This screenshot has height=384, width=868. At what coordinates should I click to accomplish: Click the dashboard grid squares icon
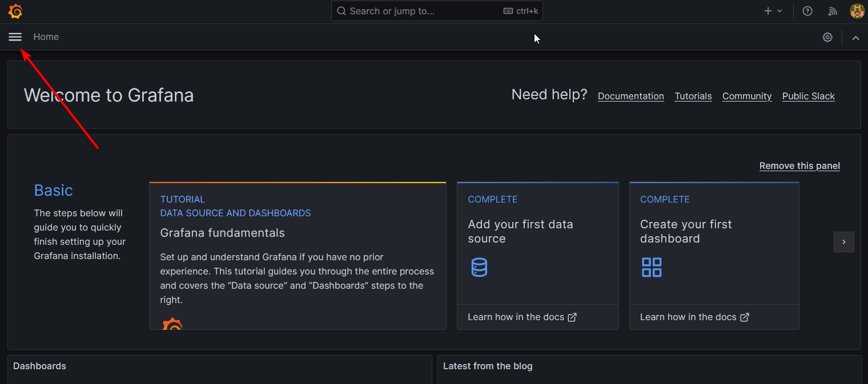pos(652,267)
